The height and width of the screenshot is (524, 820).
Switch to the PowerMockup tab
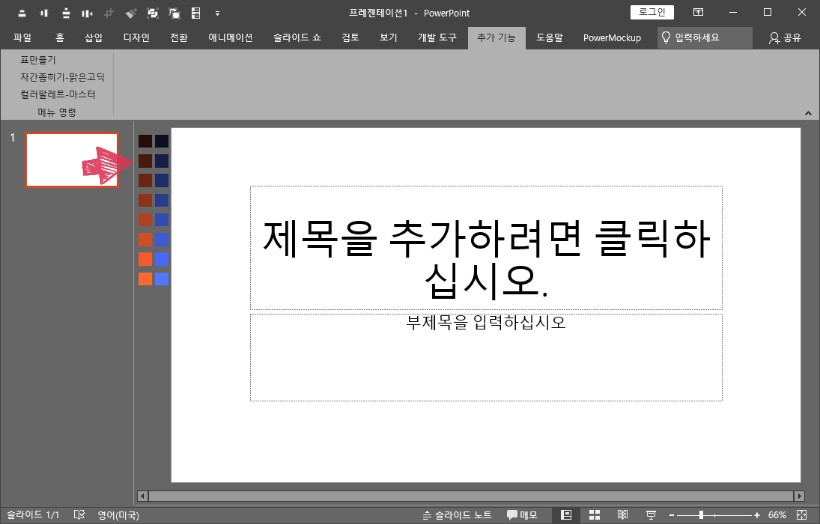tap(612, 38)
